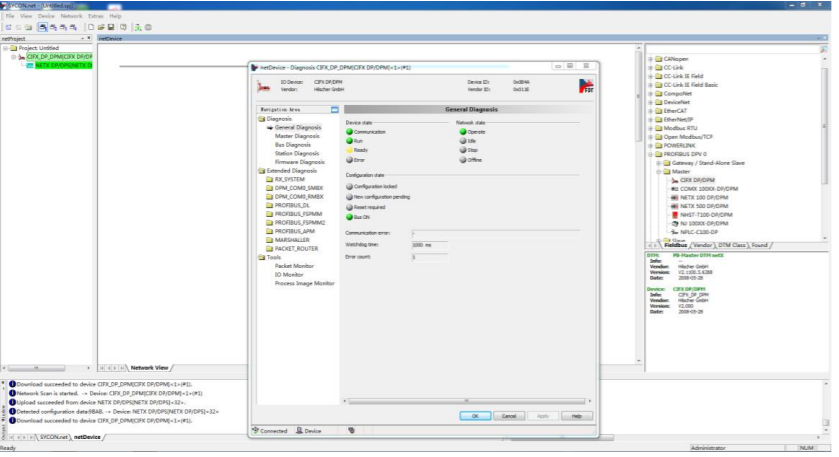This screenshot has width=839, height=457.
Task: Switch to the DTM Class catalog tab
Action: (731, 245)
